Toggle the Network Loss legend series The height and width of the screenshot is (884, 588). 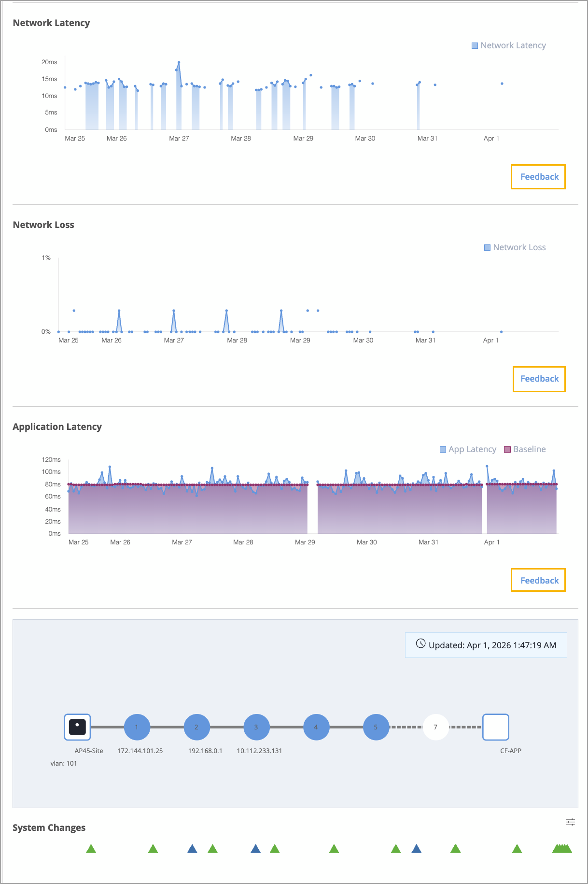point(515,247)
